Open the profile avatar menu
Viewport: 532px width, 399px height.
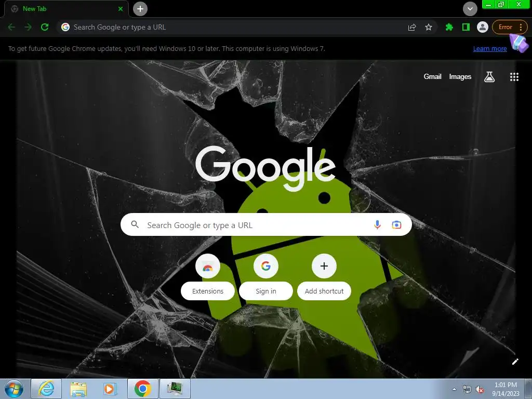pos(483,27)
